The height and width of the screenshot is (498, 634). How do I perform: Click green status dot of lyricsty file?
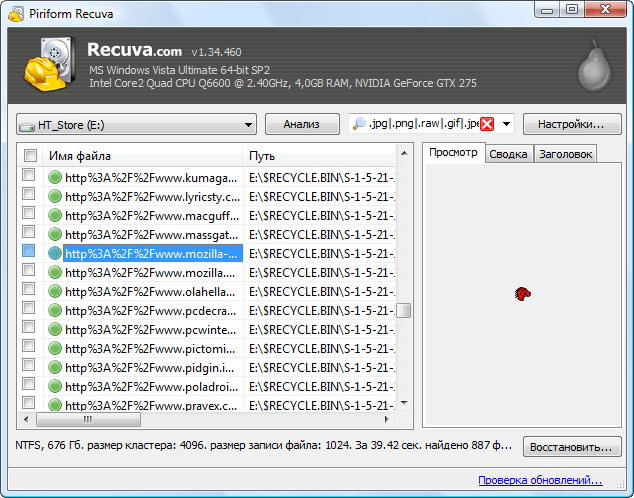(55, 196)
